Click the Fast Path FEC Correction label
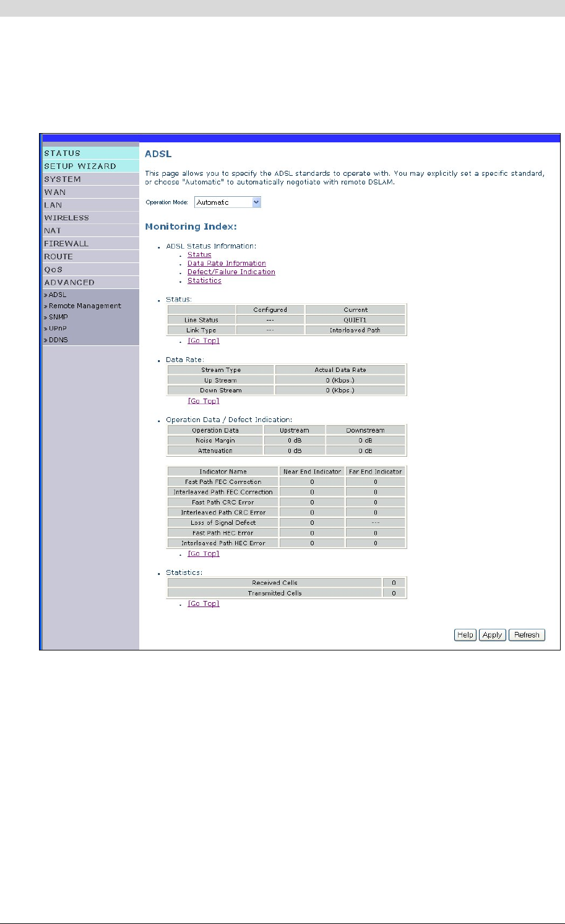Screen dimensions: 565x924 pos(223,482)
